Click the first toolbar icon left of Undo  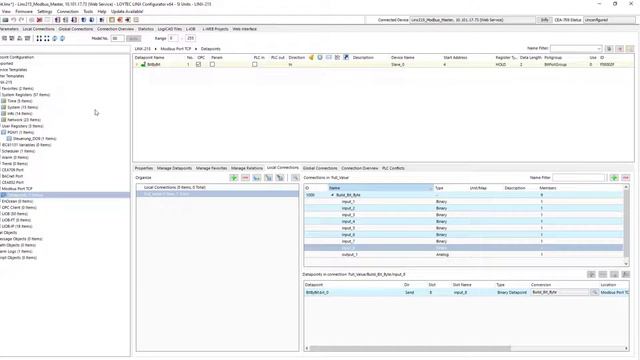coord(5,20)
